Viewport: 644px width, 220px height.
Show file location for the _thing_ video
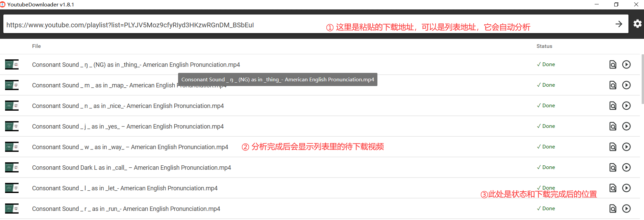click(613, 64)
